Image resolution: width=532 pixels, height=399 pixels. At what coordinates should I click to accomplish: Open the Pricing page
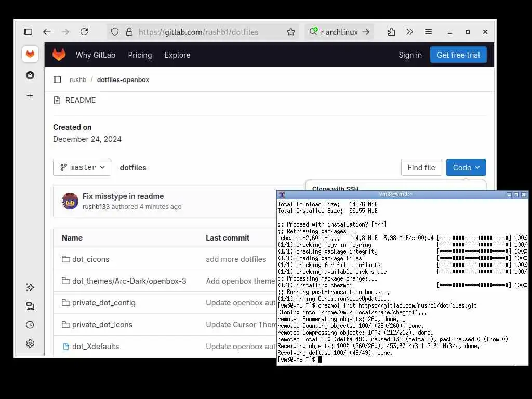coord(140,55)
